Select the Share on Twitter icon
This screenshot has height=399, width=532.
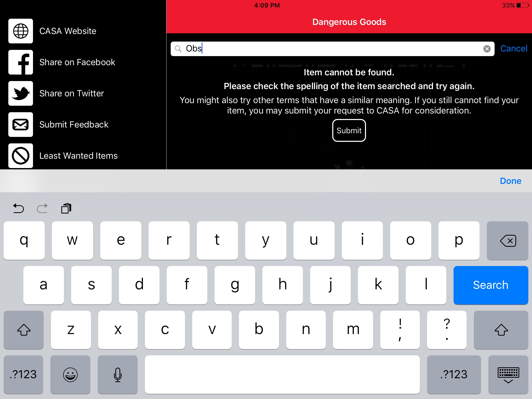tap(20, 94)
